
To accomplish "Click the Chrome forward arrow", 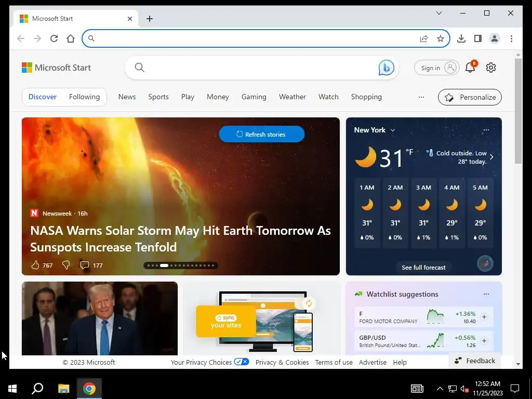I will click(x=37, y=38).
